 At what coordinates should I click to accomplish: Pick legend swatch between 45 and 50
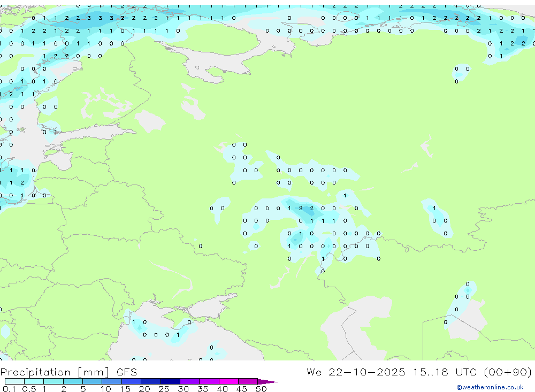248,381
